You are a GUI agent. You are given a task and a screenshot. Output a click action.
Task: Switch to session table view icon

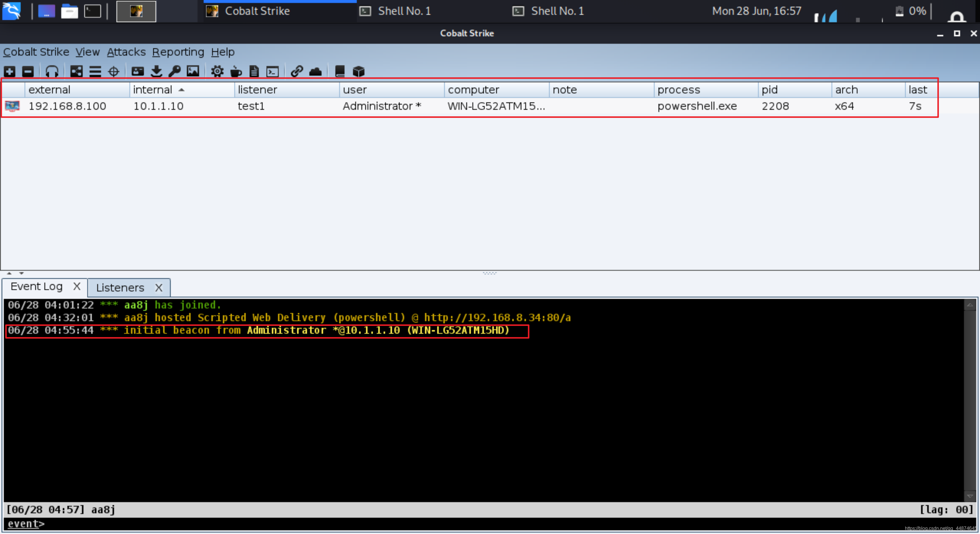[x=95, y=71]
